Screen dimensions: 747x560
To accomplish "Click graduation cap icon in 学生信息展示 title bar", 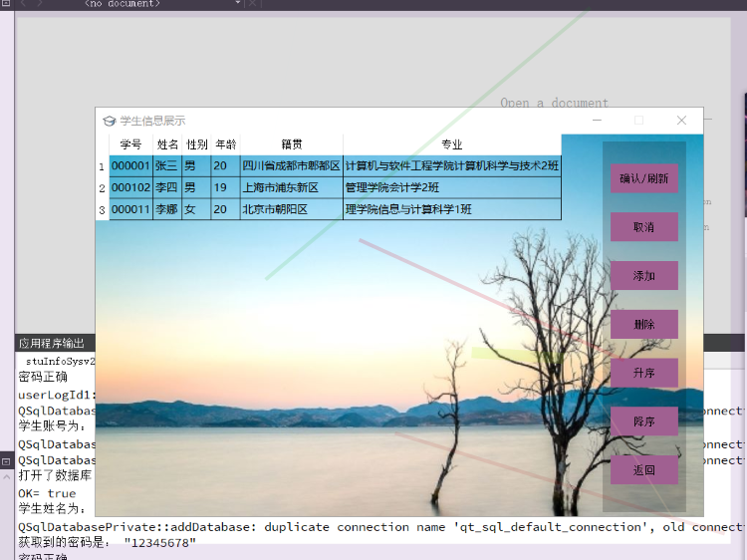I will 110,121.
